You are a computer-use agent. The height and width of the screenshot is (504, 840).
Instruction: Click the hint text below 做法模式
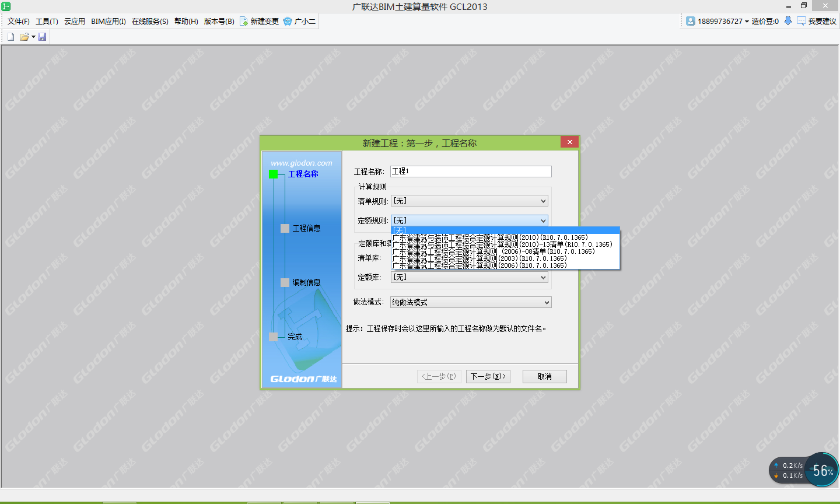point(446,328)
